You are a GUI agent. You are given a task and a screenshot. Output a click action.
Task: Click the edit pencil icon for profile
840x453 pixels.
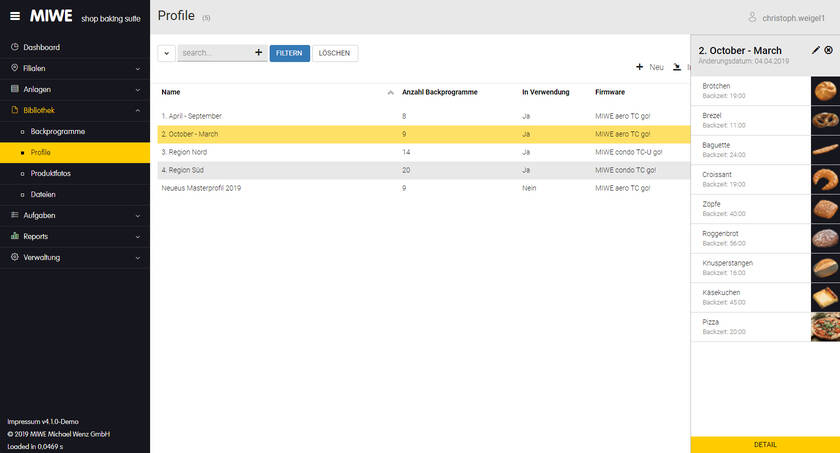point(816,50)
